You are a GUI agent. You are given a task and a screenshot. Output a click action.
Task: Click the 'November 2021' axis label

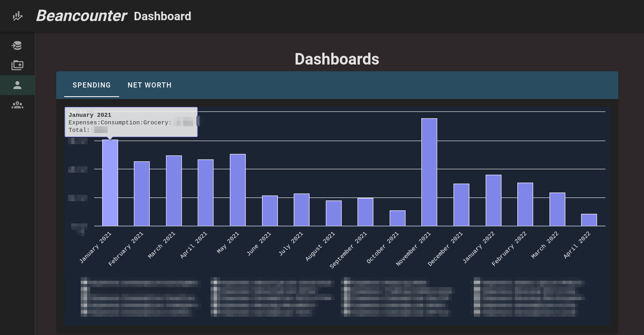pyautogui.click(x=413, y=249)
